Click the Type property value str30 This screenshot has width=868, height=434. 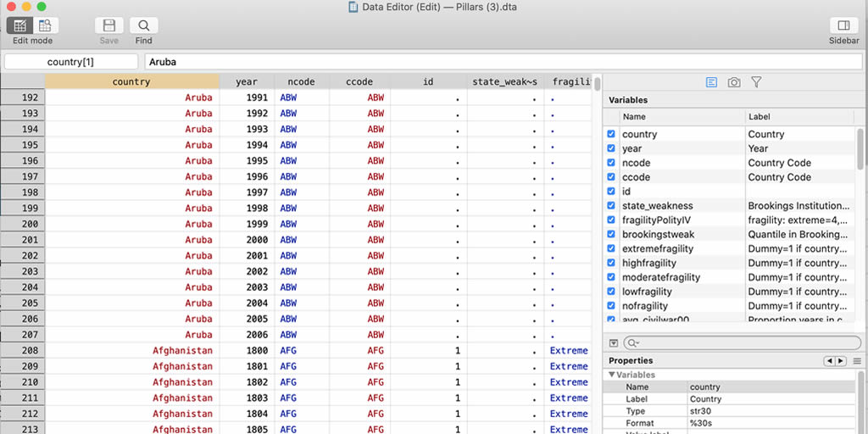coord(701,411)
